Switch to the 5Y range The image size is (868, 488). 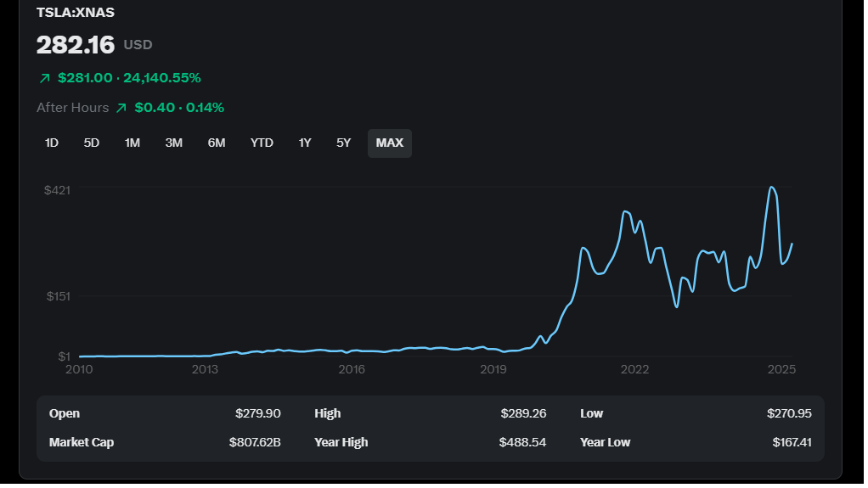[344, 144]
